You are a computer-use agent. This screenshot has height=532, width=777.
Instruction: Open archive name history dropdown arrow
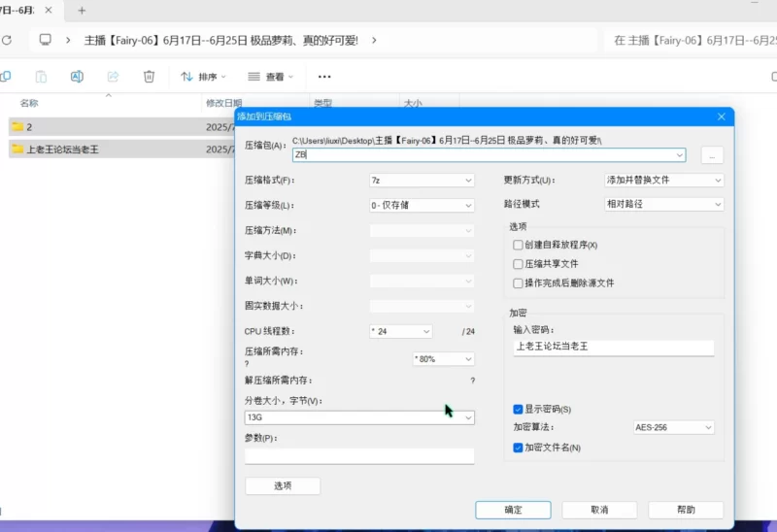pos(679,155)
